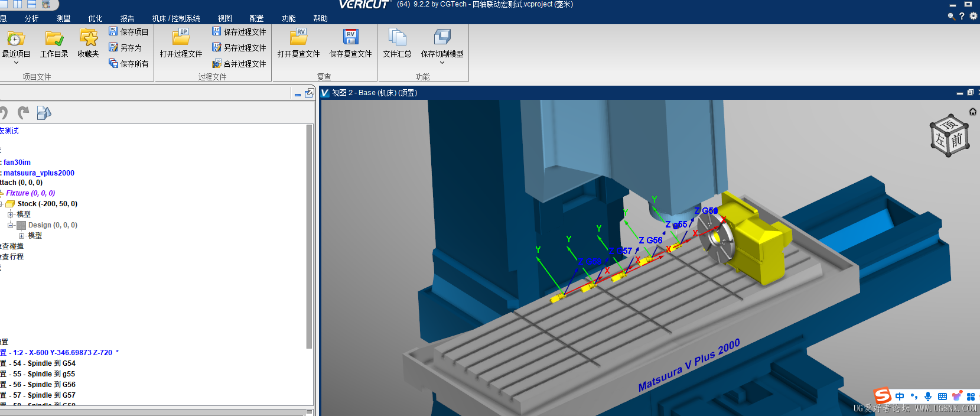This screenshot has width=980, height=416.
Task: Click the search magnifier icon in title bar
Action: pos(951,17)
